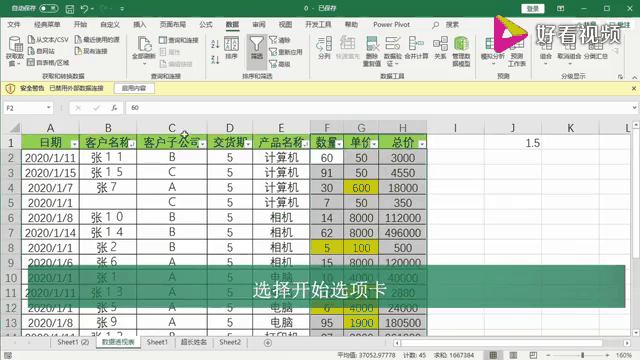Collapse the ribbon with the chevron
Screen dimensions: 640x360
634,77
